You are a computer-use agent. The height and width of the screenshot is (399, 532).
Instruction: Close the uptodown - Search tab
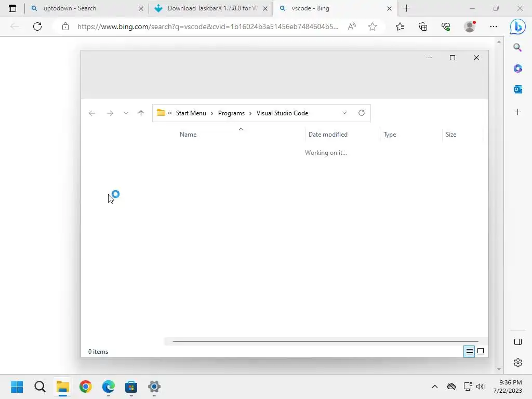pos(141,8)
